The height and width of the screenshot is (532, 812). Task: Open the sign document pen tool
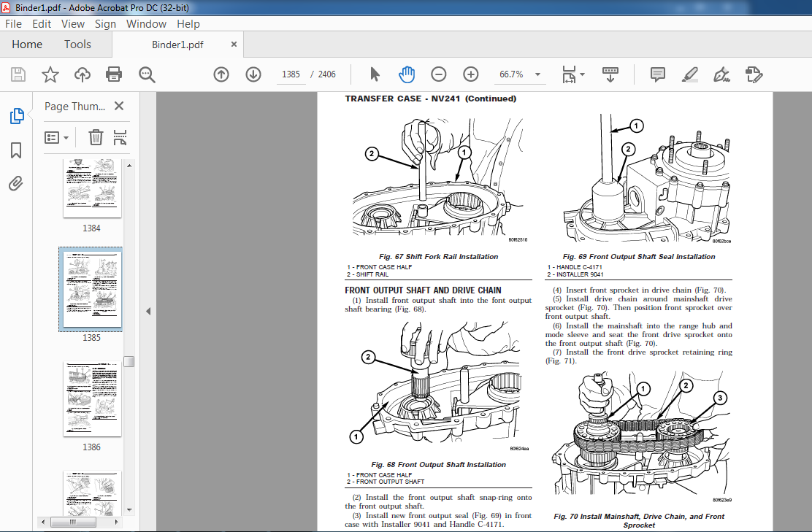(x=721, y=74)
